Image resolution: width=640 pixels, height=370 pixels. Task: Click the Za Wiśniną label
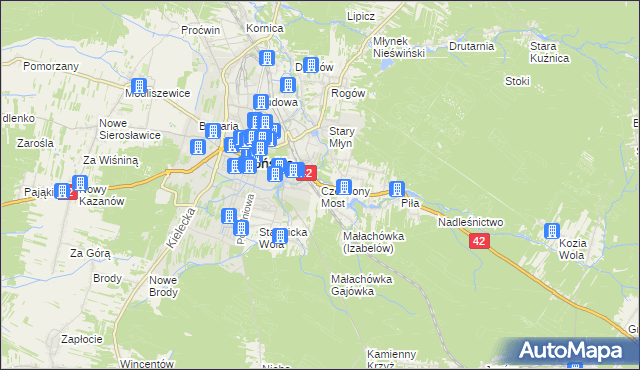point(111,160)
